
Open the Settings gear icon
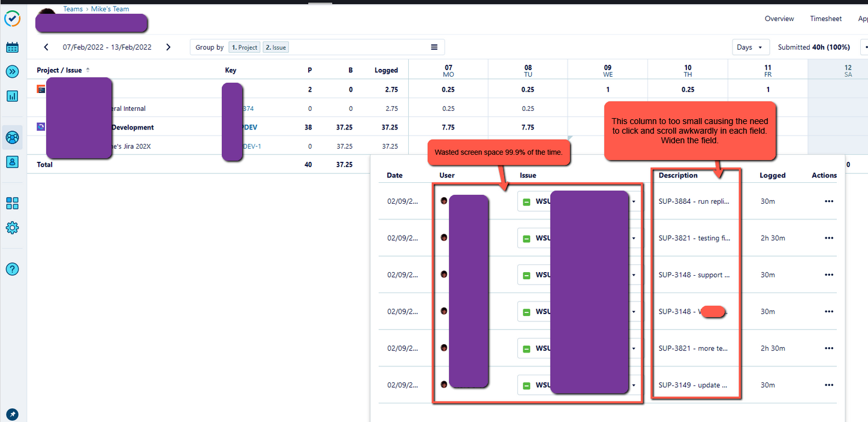coord(12,228)
